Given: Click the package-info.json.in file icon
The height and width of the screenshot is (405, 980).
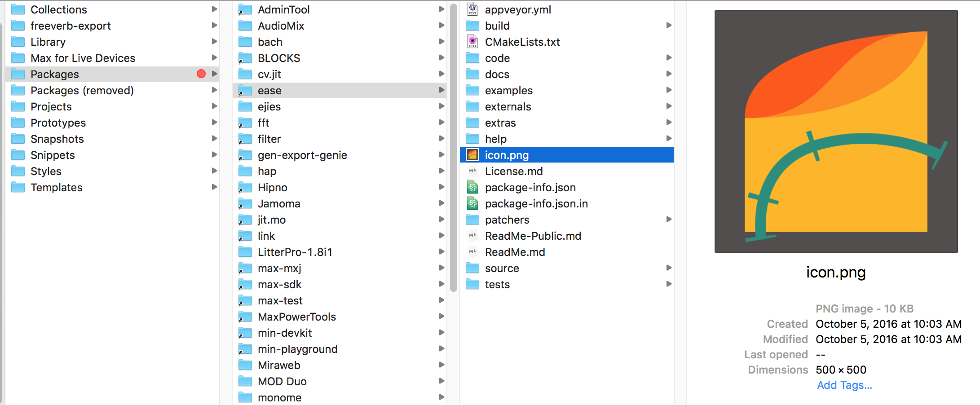Looking at the screenshot, I should [472, 203].
